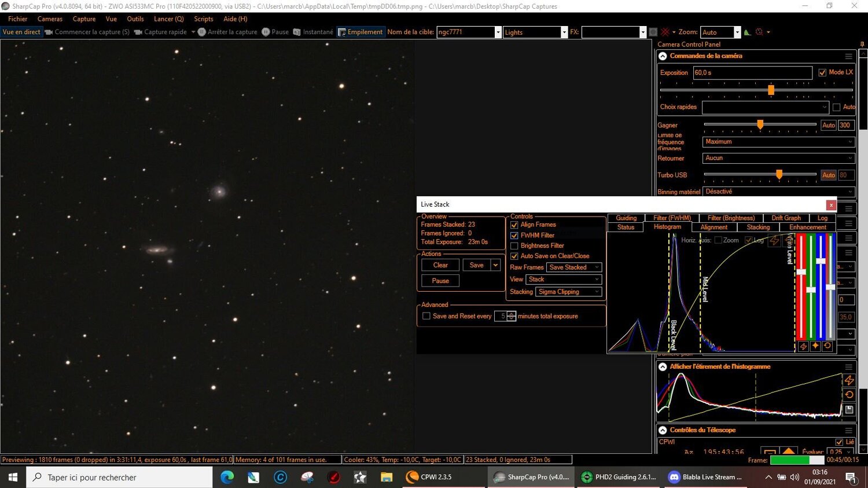Open File Explorer from the taskbar
Image resolution: width=868 pixels, height=488 pixels.
(387, 477)
